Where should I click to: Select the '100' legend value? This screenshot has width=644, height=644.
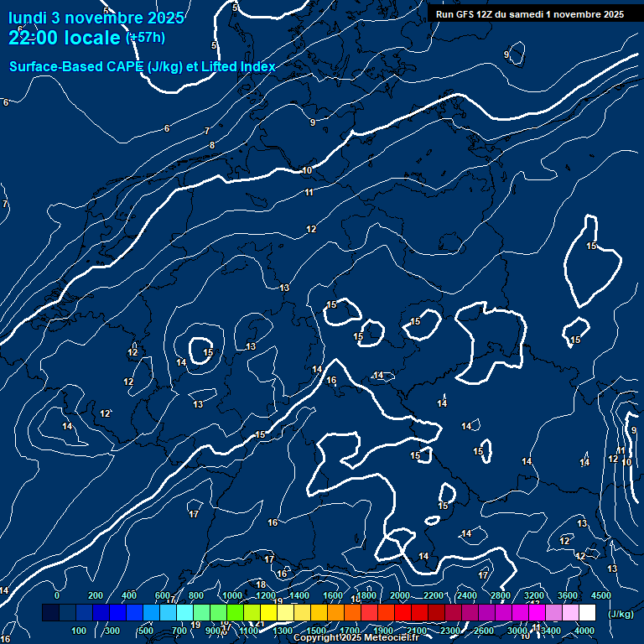point(79,631)
